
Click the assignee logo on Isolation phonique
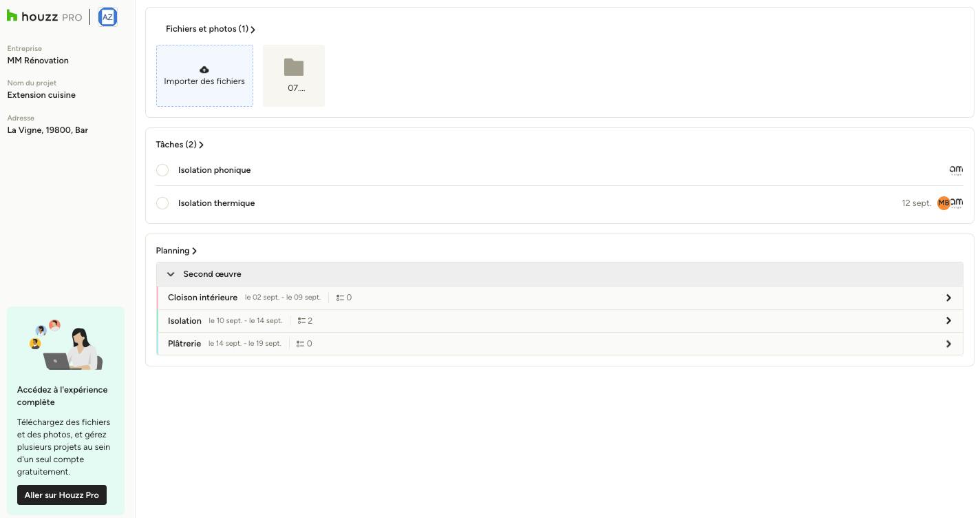pyautogui.click(x=956, y=170)
